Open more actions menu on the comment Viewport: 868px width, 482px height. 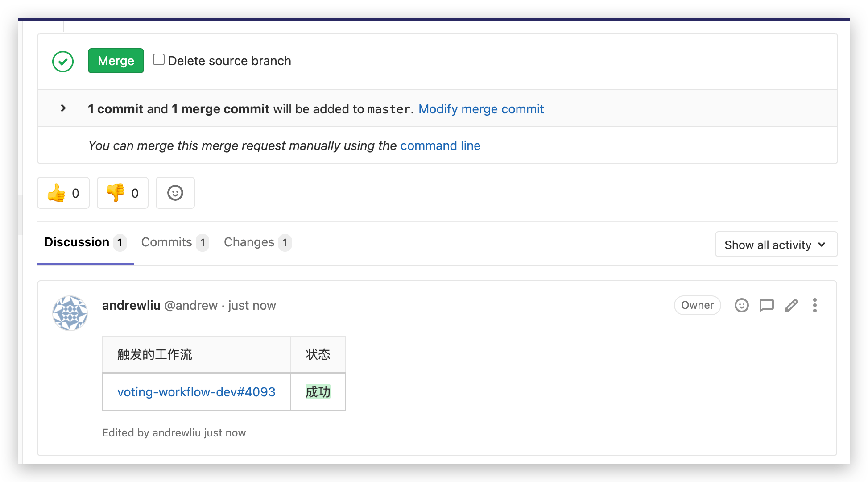tap(814, 305)
